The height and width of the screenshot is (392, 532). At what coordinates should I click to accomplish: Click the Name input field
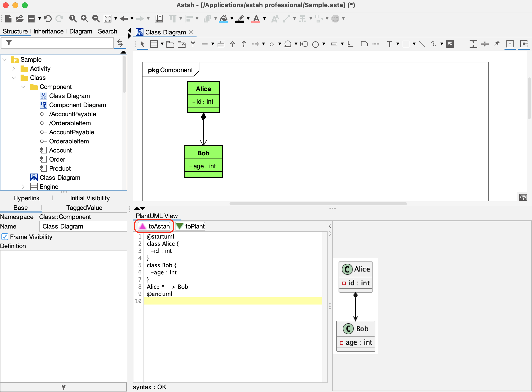point(83,226)
